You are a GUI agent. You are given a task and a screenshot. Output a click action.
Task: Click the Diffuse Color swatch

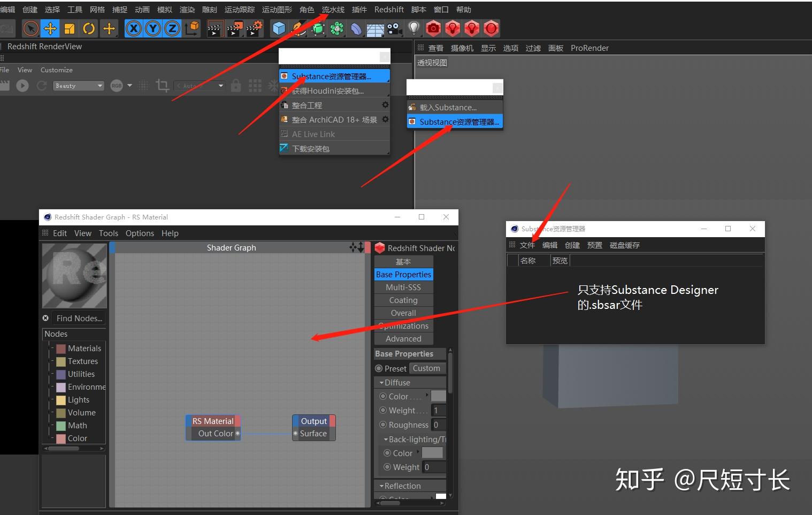coord(438,396)
